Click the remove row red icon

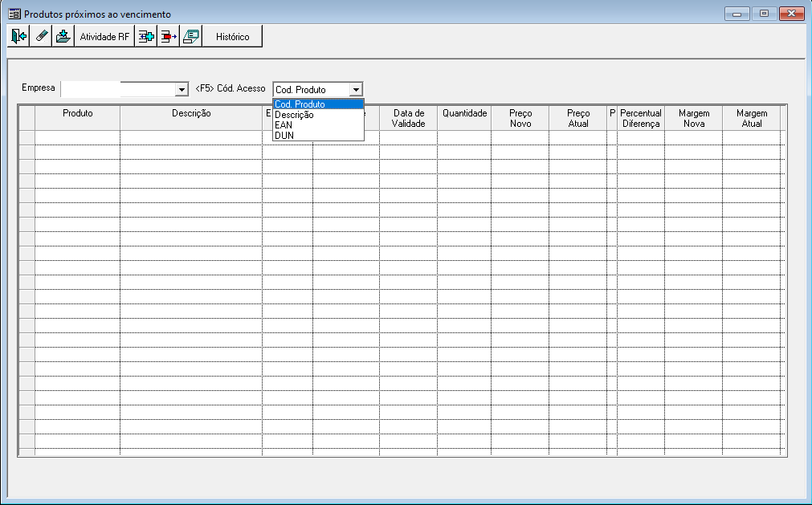[x=169, y=36]
